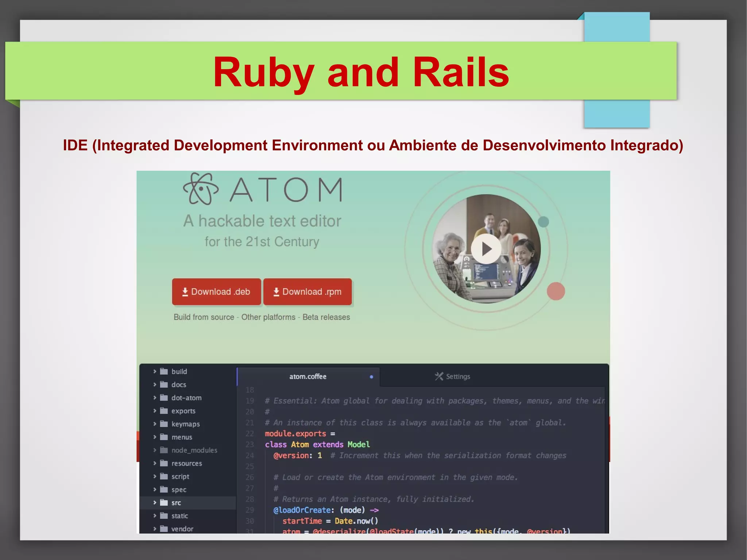Screen dimensions: 747x560
Task: Click the IDE heading text on slide
Action: tap(373, 145)
